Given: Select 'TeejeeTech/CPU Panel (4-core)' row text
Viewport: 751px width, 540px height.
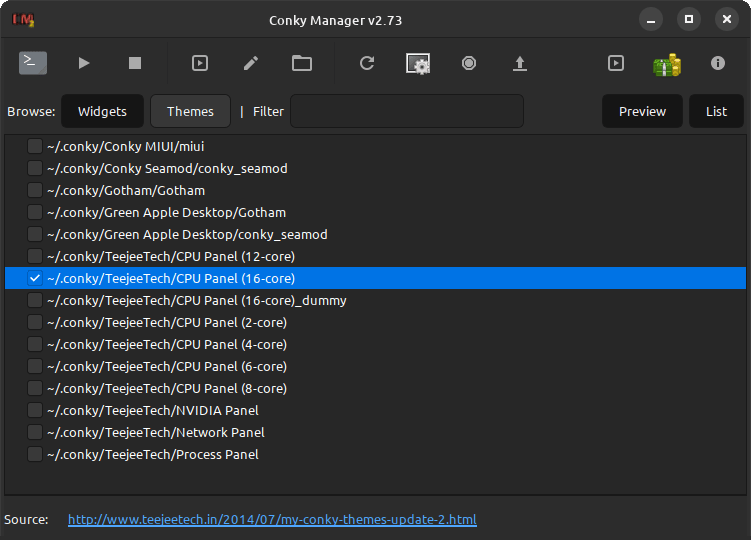Looking at the screenshot, I should [x=167, y=345].
